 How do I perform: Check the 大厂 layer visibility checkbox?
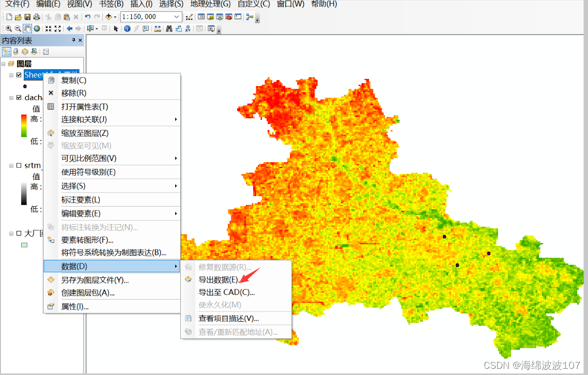19,233
